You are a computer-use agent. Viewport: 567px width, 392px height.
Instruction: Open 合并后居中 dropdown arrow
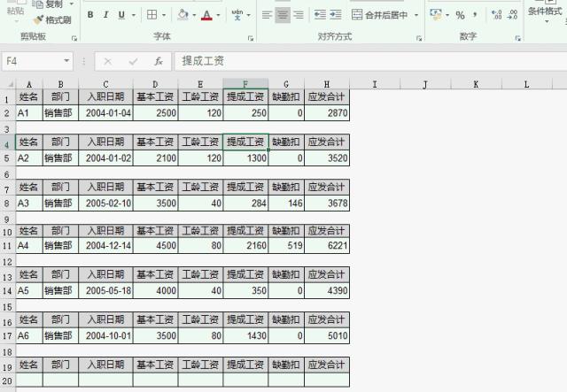[416, 15]
